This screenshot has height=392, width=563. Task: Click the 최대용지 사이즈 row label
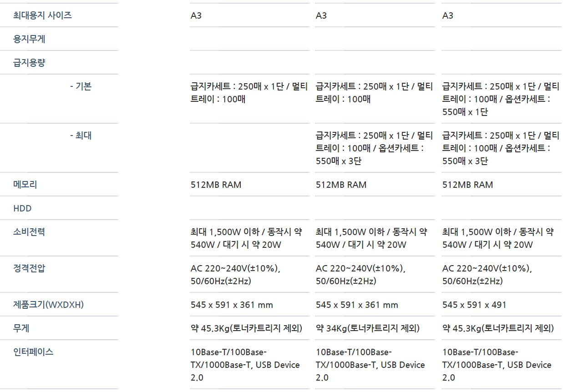point(42,15)
